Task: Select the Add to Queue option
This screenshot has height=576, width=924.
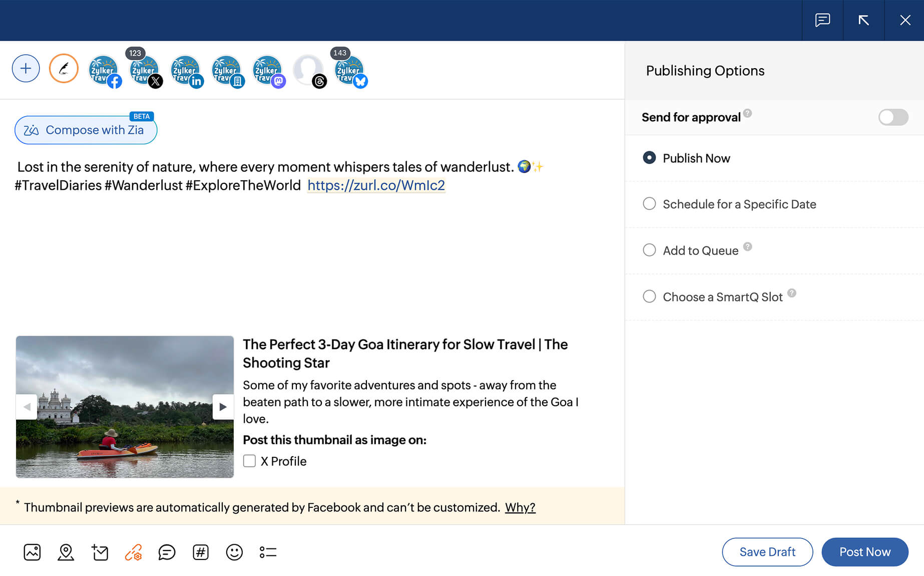Action: click(649, 250)
